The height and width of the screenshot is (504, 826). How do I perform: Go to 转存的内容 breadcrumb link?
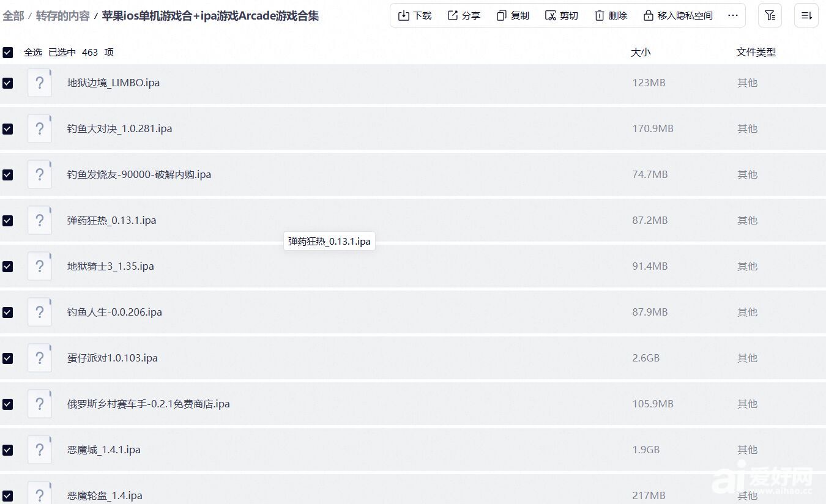(63, 16)
